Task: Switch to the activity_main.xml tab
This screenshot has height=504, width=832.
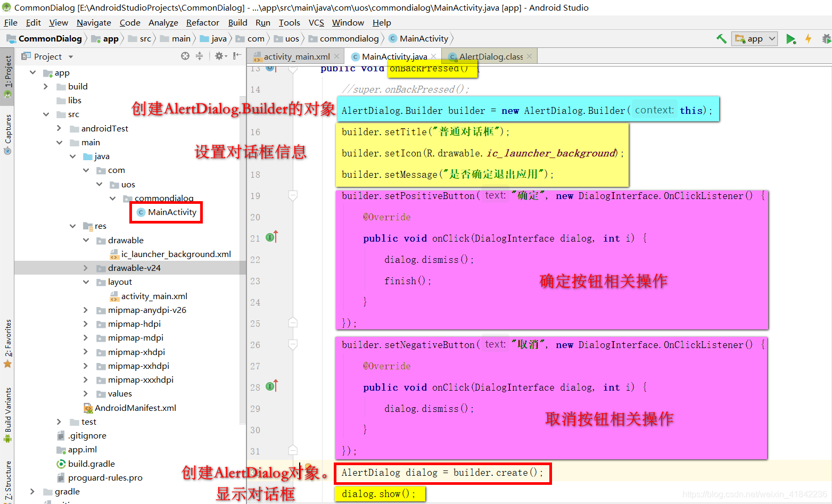Action: click(296, 56)
